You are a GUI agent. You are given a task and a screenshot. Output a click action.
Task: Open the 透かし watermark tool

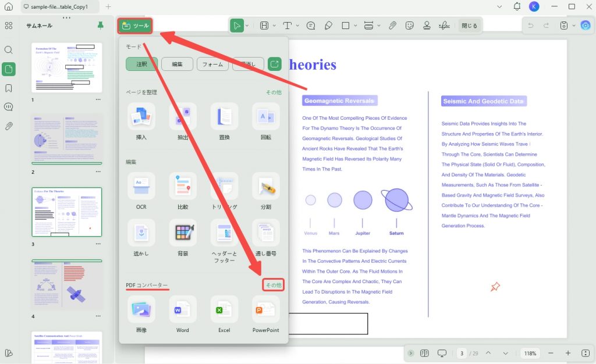point(141,238)
